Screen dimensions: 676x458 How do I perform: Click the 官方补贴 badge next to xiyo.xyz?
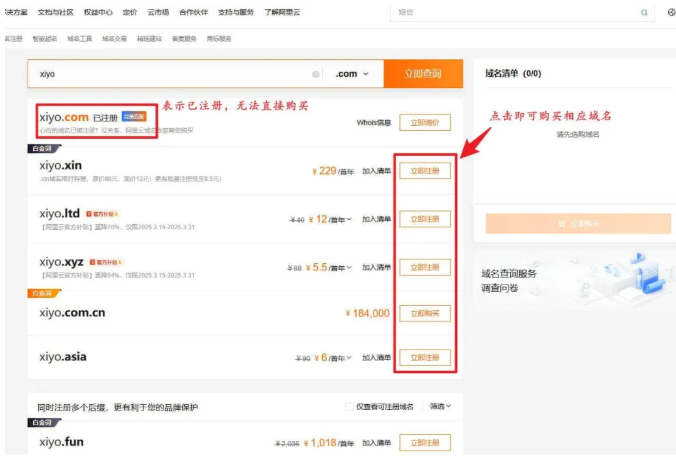[x=106, y=262]
